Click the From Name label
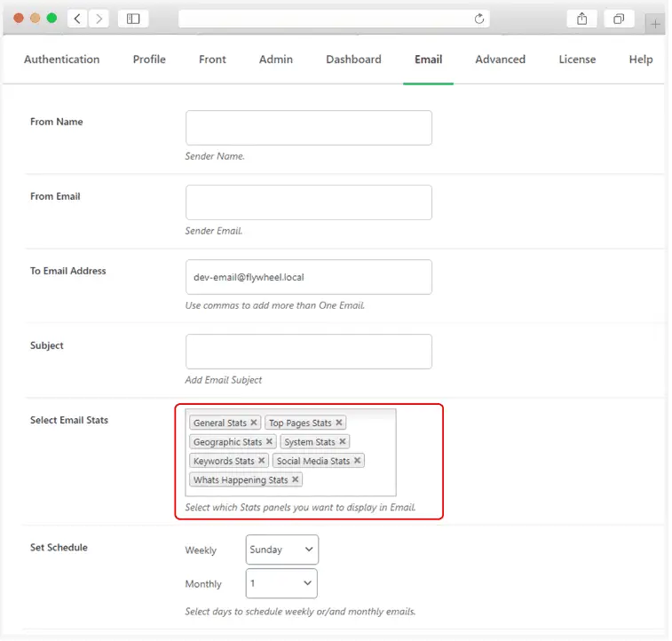Screen dimensions: 672x641 [56, 122]
